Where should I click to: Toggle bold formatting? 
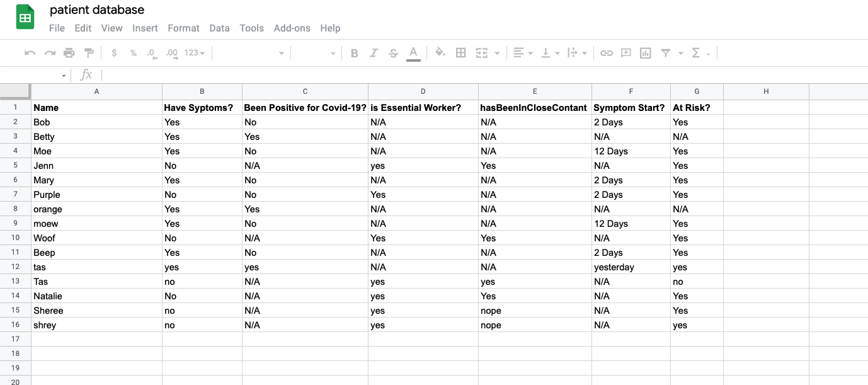pos(355,54)
